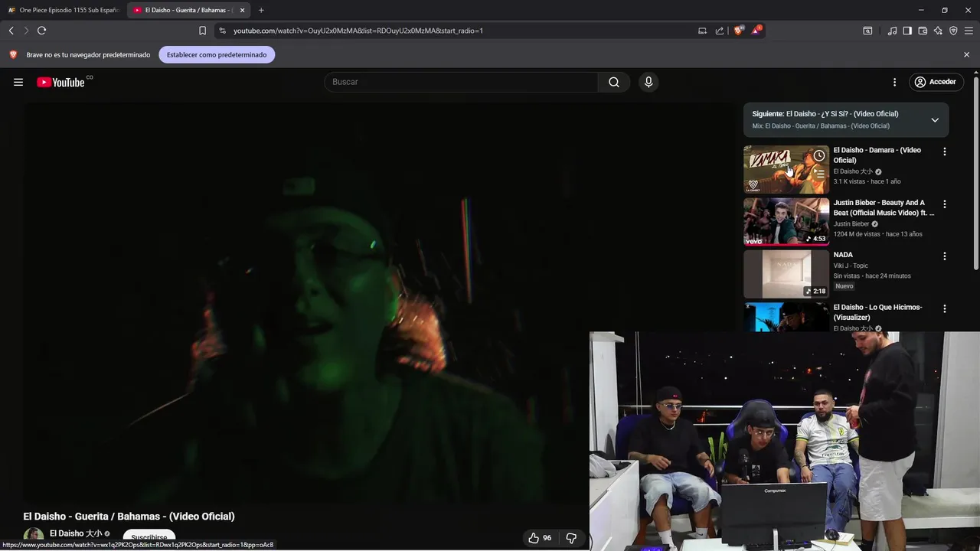Open the title Justin Bieber - Beauty And A Beat
980x551 pixels.
point(884,207)
